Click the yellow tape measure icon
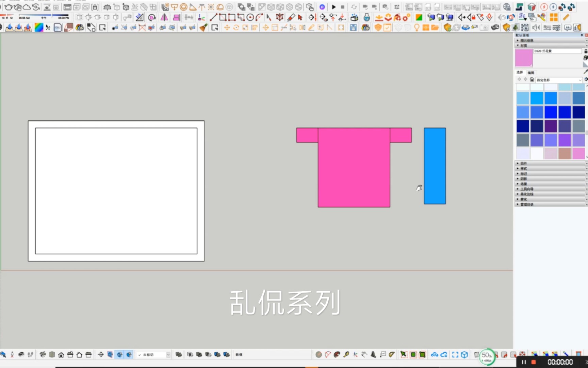This screenshot has width=588, height=368. pos(566,17)
